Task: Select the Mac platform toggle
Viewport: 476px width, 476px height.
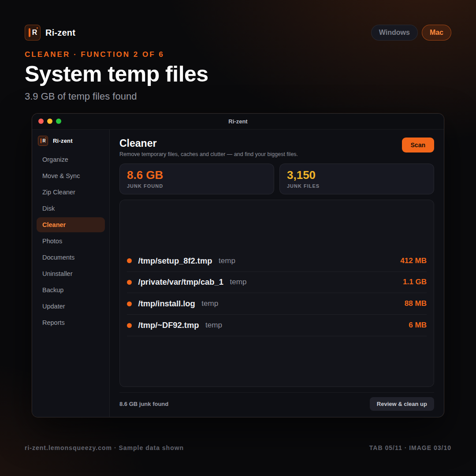Action: coord(436,33)
